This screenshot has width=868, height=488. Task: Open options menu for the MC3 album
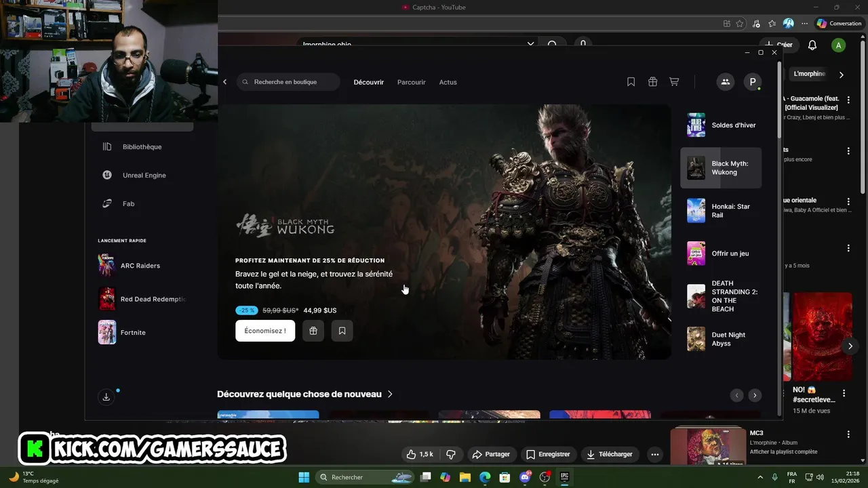point(848,434)
